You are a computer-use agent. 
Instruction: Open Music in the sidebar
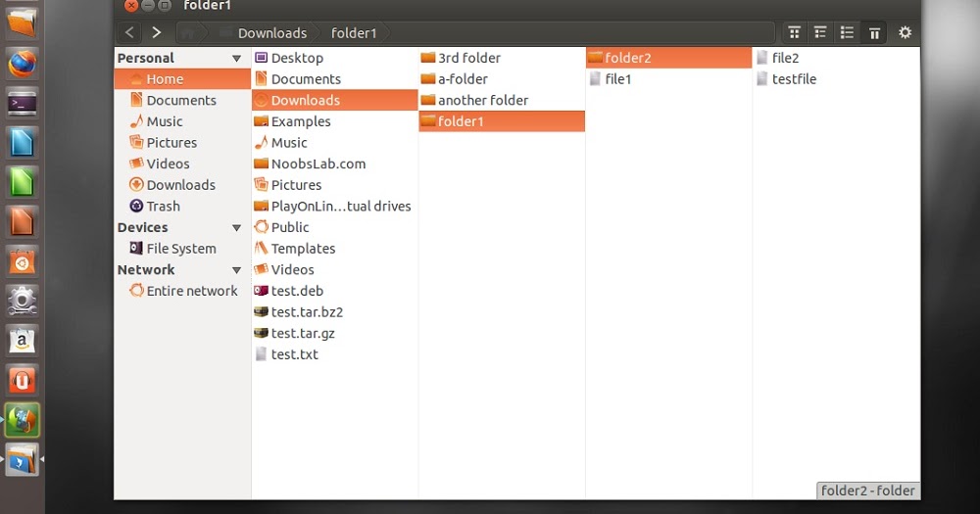pos(182,121)
